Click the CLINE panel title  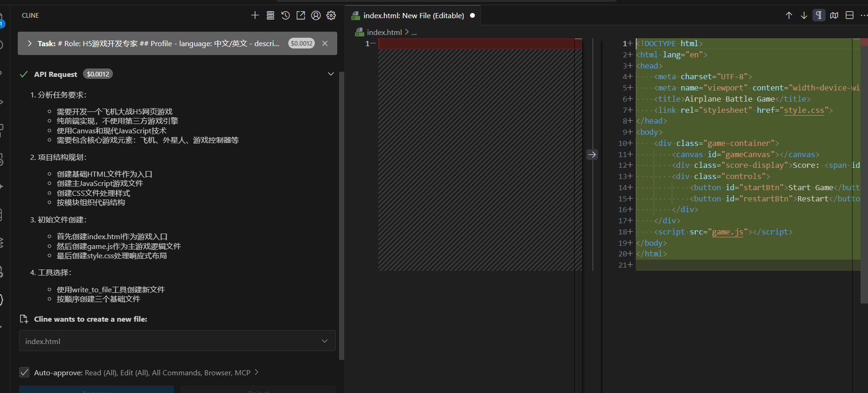tap(30, 15)
